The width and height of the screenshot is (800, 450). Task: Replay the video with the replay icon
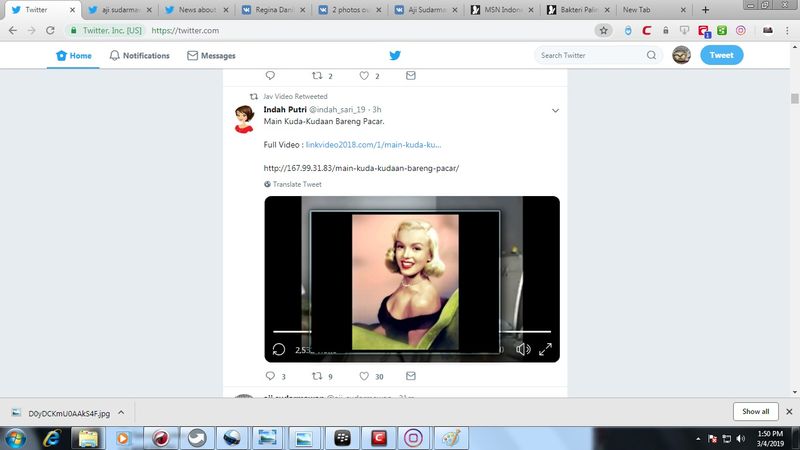click(x=279, y=349)
